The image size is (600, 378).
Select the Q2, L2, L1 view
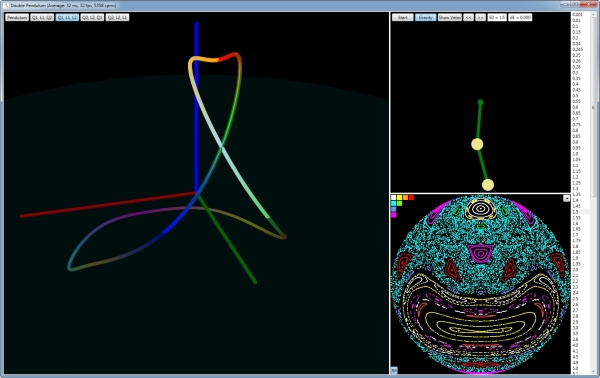[x=117, y=17]
